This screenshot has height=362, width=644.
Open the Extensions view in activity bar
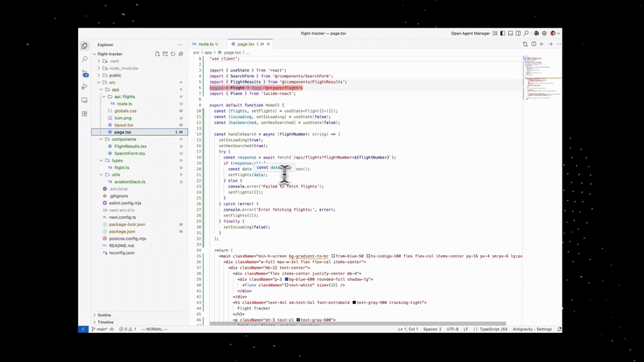coord(85,113)
